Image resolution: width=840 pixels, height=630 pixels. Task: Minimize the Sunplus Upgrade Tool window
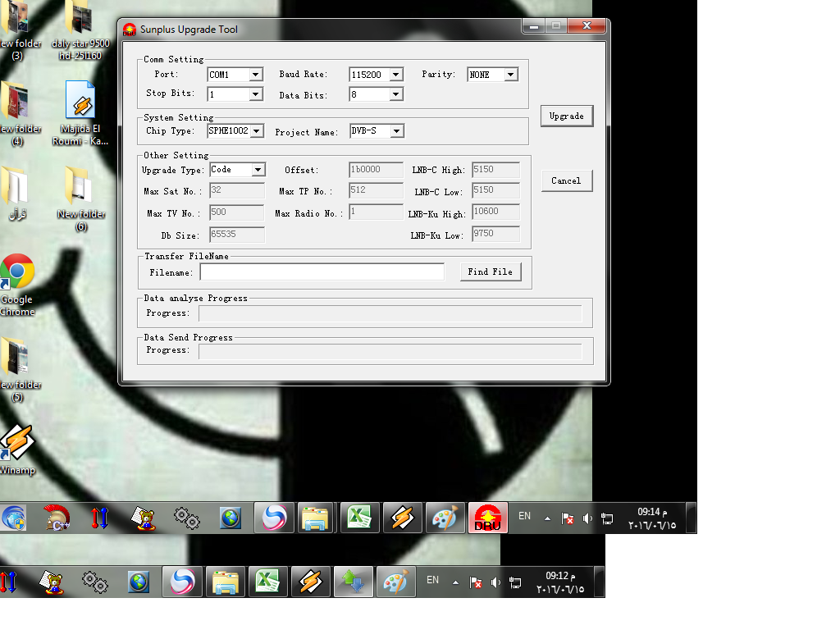(533, 25)
